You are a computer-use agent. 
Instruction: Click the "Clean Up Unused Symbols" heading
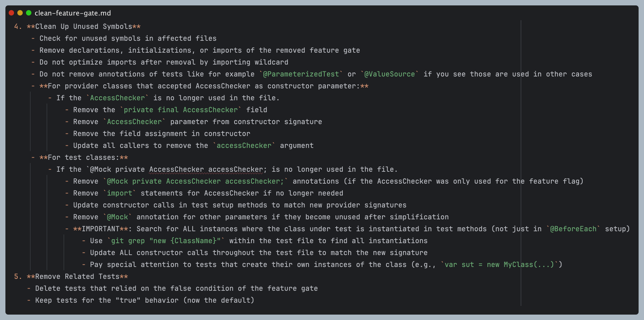(x=83, y=27)
